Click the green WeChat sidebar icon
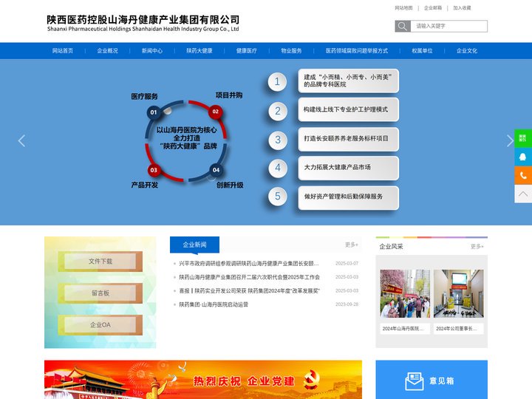The width and height of the screenshot is (532, 399). click(523, 138)
